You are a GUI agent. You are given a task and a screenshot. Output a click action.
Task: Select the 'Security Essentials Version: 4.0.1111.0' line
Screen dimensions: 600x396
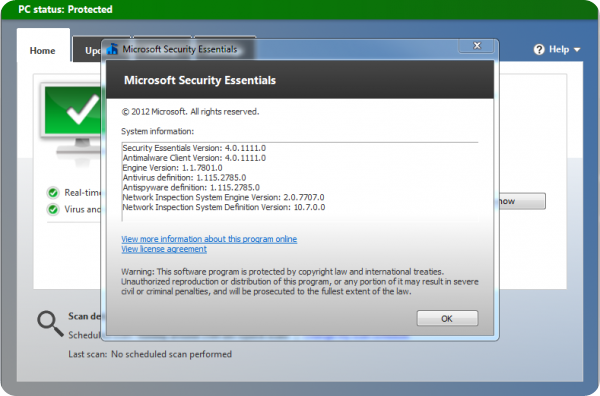[194, 148]
